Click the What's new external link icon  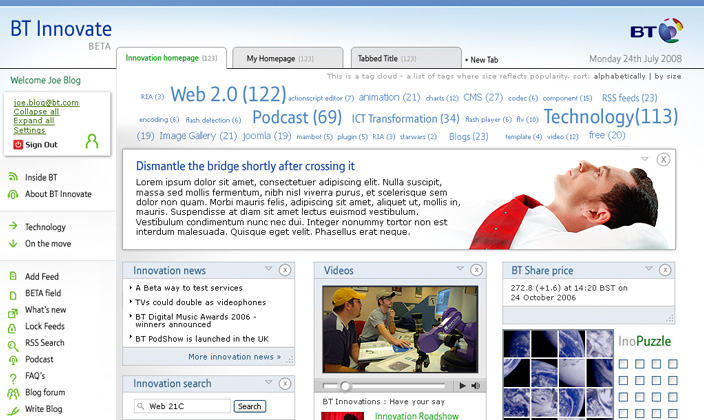13,313
